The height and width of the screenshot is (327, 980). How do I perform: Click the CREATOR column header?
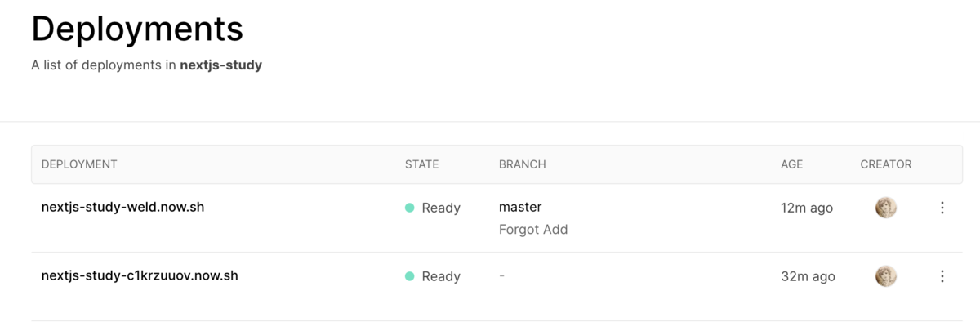[x=886, y=164]
